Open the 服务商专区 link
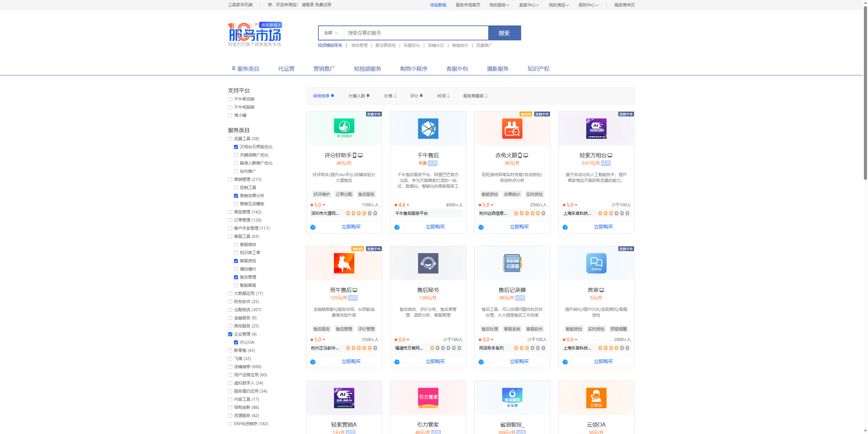Screen dimensions: 868x434 click(625, 5)
